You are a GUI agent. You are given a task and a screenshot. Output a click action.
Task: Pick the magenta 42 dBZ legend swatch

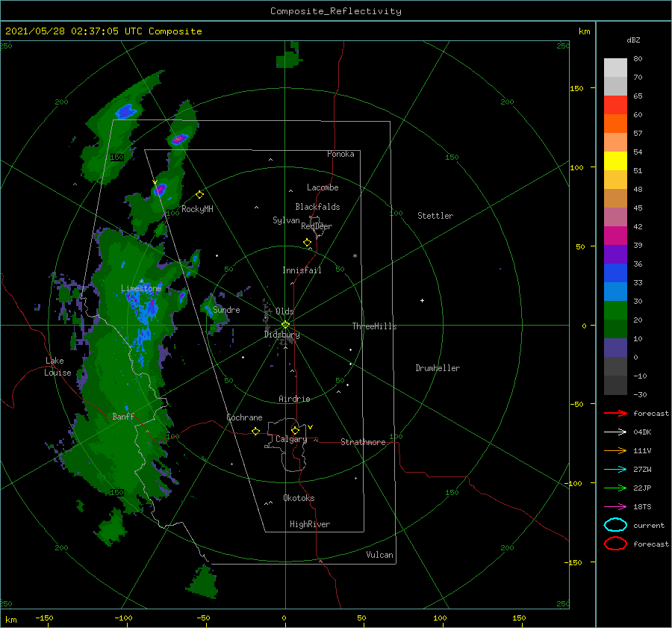(x=615, y=235)
